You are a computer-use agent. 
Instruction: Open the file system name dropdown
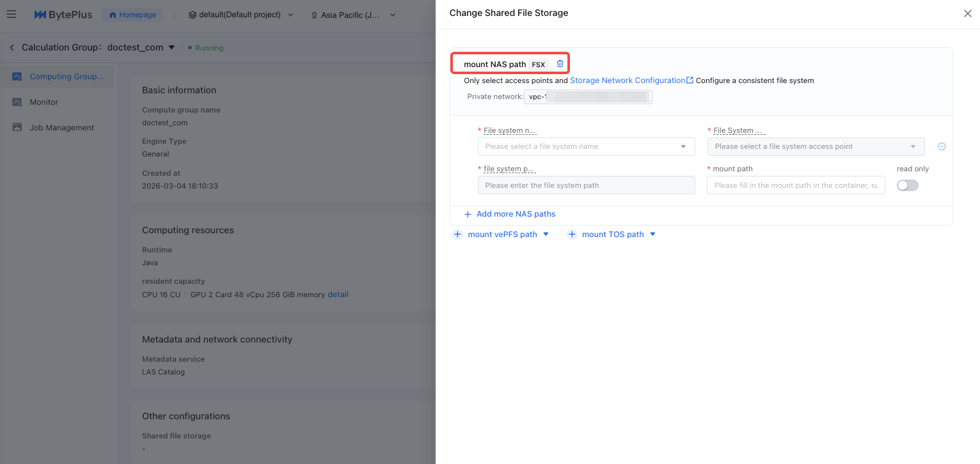tap(586, 146)
